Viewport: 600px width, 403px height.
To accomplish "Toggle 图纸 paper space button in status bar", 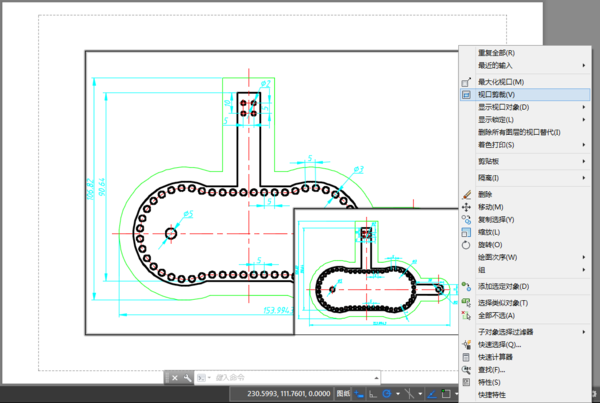I will click(343, 394).
